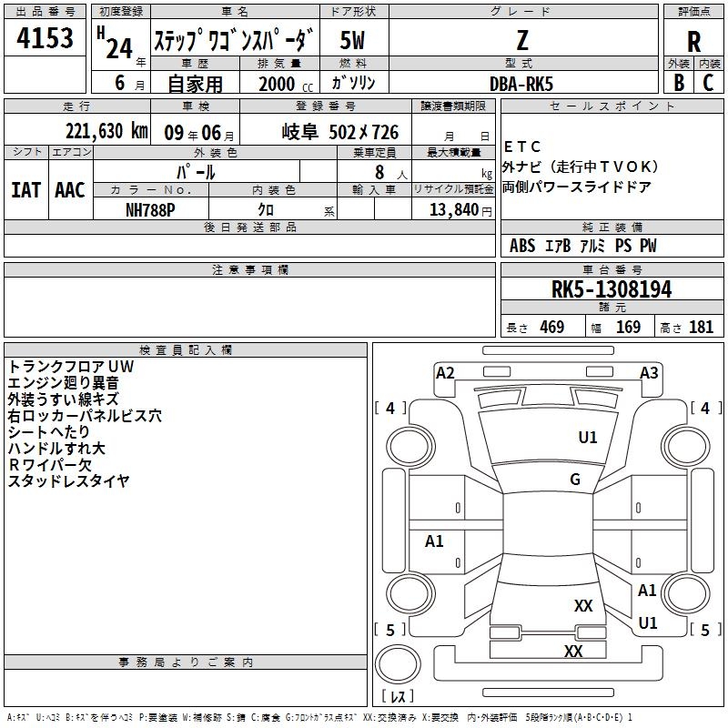Image resolution: width=728 pixels, height=728 pixels.
Task: Select the fuel type ガソリン
Action: [x=353, y=83]
